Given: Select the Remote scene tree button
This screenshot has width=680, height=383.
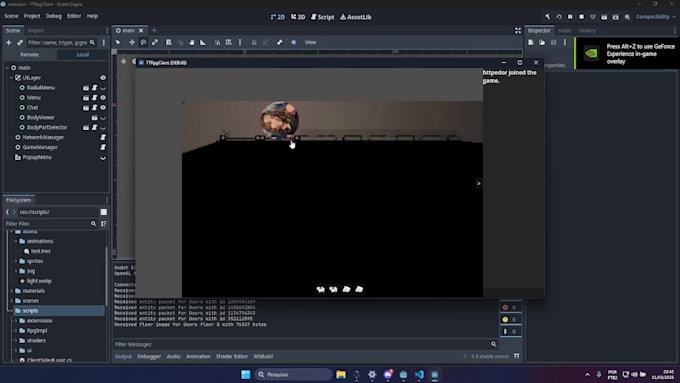Looking at the screenshot, I should pos(29,55).
